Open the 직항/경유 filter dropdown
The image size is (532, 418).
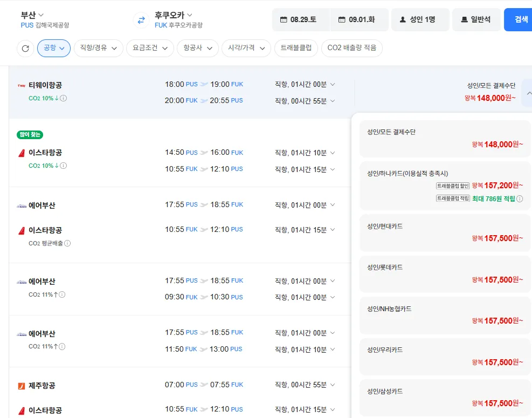(x=99, y=48)
